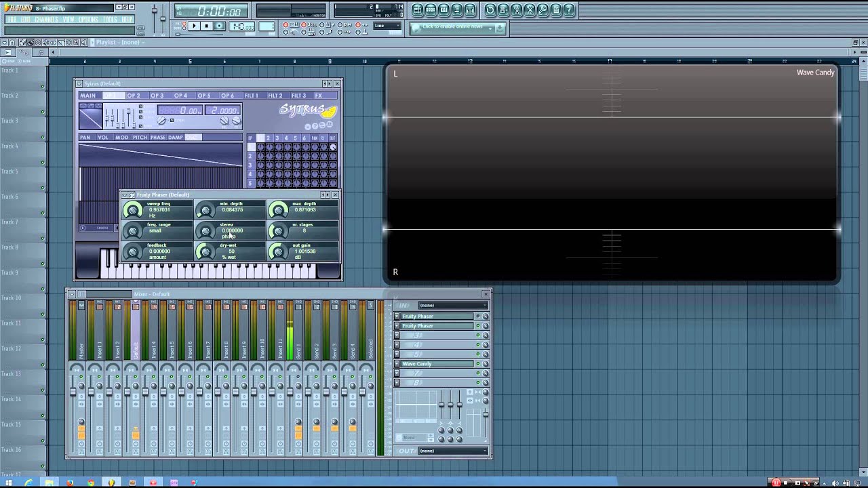Open the Sytrus window options arrow
Viewport: 868px width, 488px height.
tap(79, 84)
